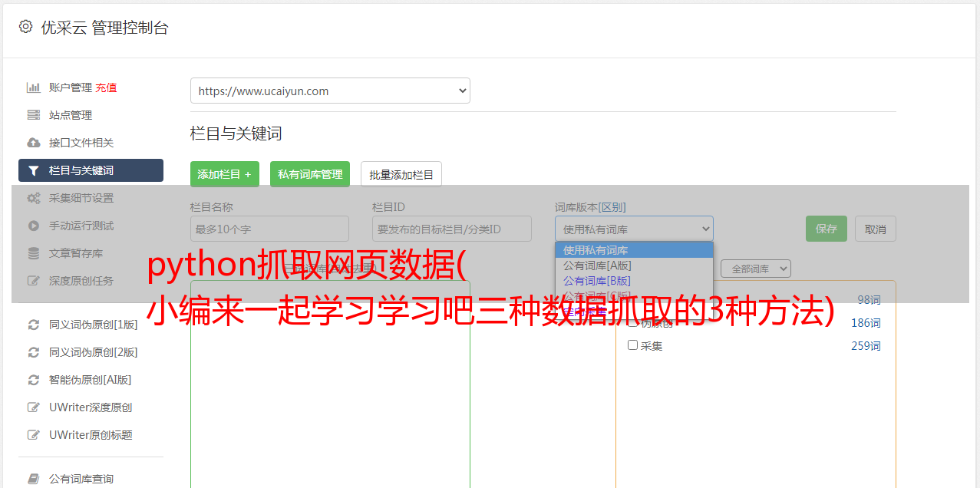This screenshot has width=980, height=488.
Task: Click the bar chart icon for 账户管理
Action: (x=34, y=87)
